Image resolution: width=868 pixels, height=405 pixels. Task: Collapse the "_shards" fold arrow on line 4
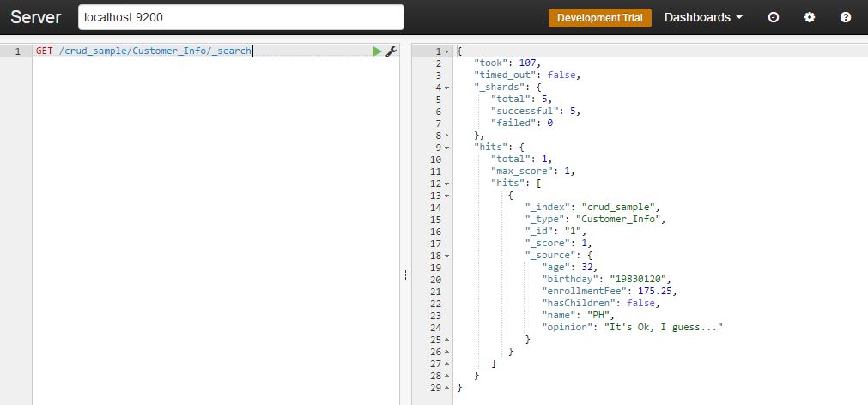tap(447, 88)
